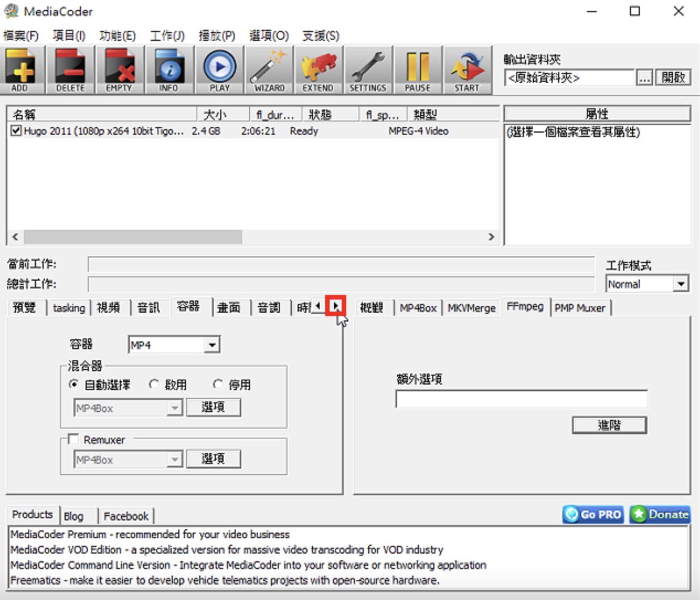This screenshot has width=700, height=600.
Task: Open the 容器 MP4 container dropdown
Action: click(212, 345)
